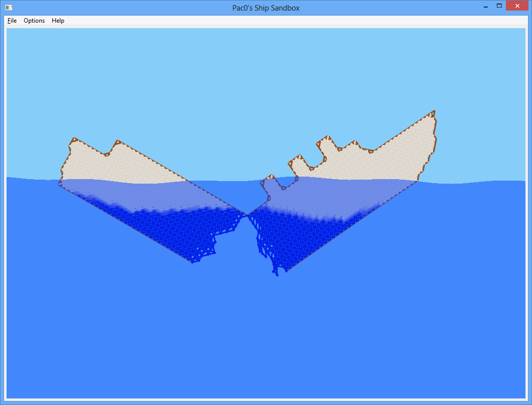This screenshot has width=532, height=405.
Task: Minimize the Ship Sandbox window
Action: tap(486, 6)
